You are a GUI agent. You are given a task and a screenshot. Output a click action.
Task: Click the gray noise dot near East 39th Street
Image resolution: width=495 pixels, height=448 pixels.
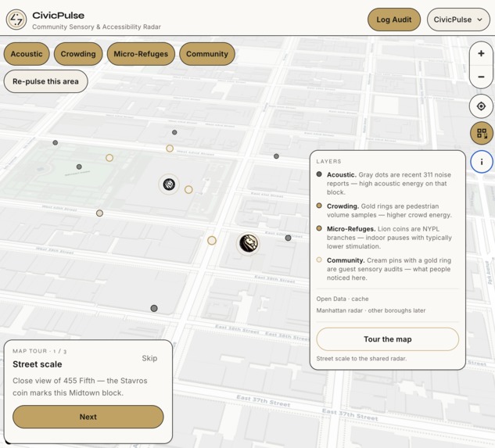[x=289, y=238]
